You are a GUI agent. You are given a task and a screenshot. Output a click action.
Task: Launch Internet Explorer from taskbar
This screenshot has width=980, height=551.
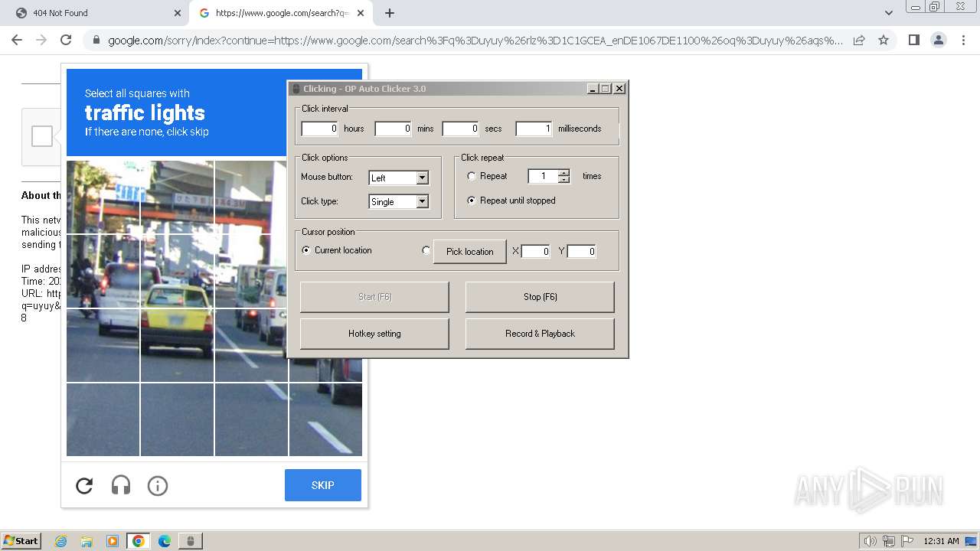point(61,541)
